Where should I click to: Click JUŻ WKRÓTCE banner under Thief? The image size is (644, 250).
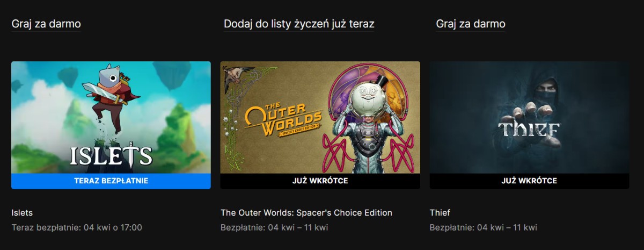529,181
